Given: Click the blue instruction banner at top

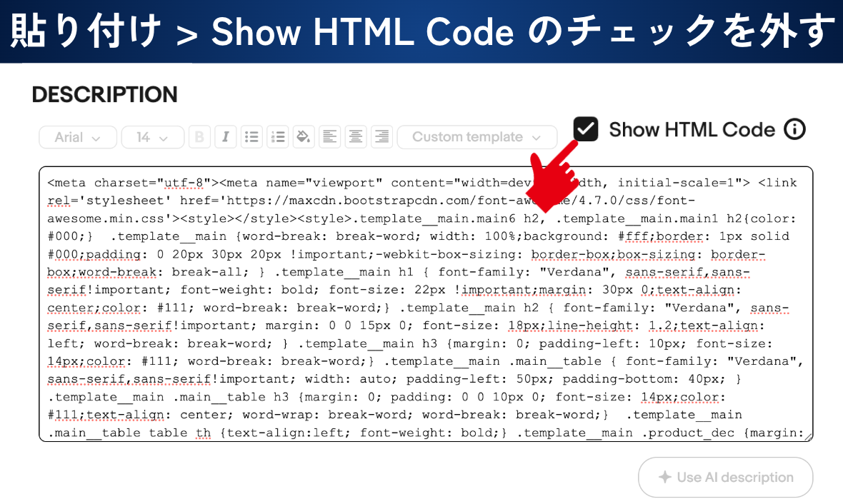Looking at the screenshot, I should point(421,31).
